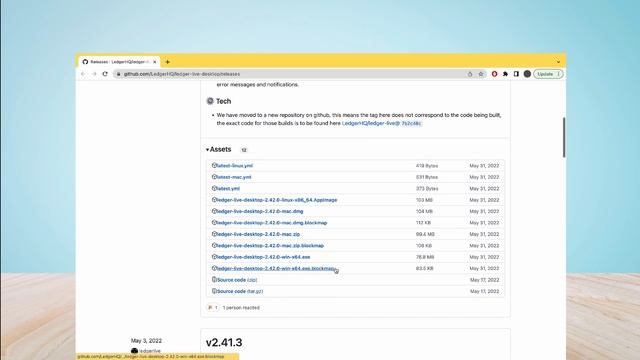The image size is (640, 360).
Task: Open the red Opera-style extension icon
Action: click(x=494, y=74)
